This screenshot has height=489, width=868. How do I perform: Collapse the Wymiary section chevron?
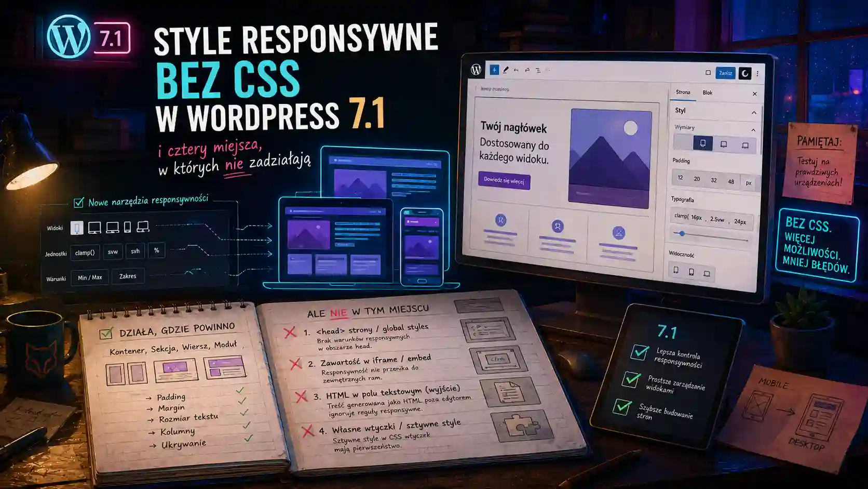[x=753, y=130]
